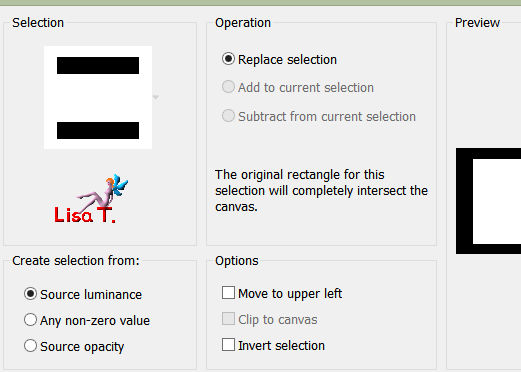
Task: Open the selection thumbnail dropdown arrow
Action: pos(156,97)
